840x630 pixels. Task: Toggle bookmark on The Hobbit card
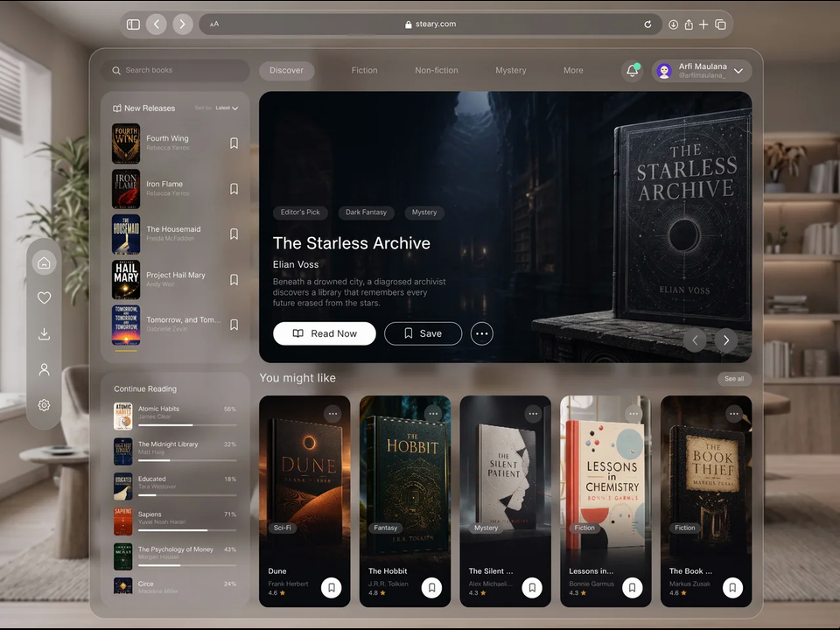coord(431,587)
